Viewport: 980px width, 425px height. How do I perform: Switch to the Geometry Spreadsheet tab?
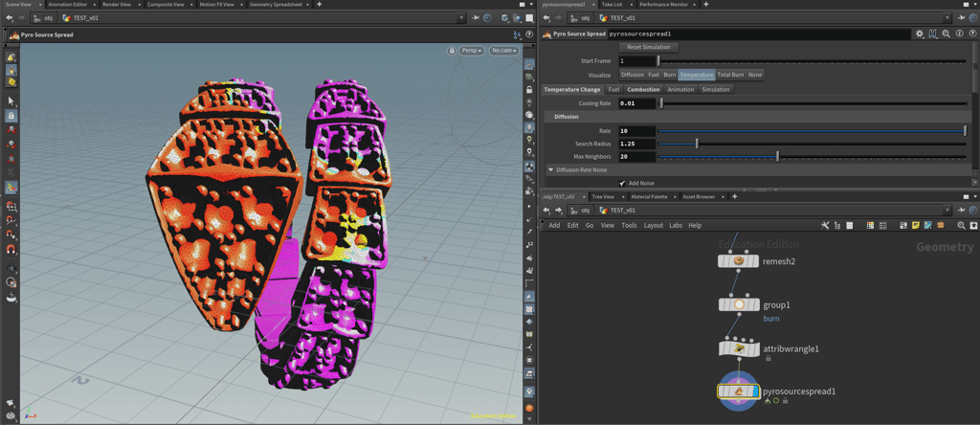[276, 4]
